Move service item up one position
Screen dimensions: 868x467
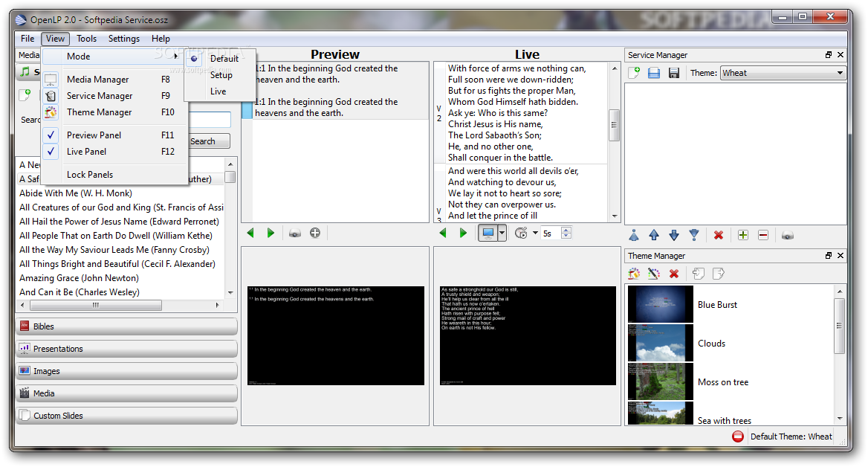click(654, 236)
